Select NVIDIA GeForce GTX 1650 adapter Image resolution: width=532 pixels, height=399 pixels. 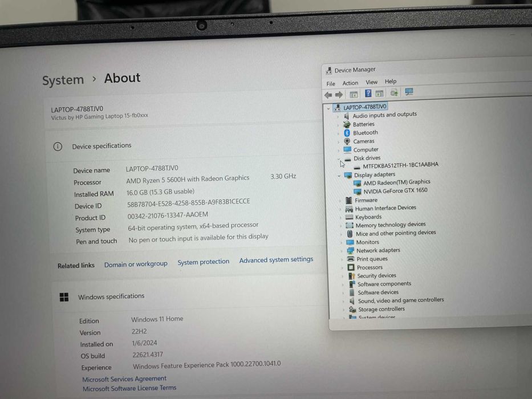coord(395,191)
